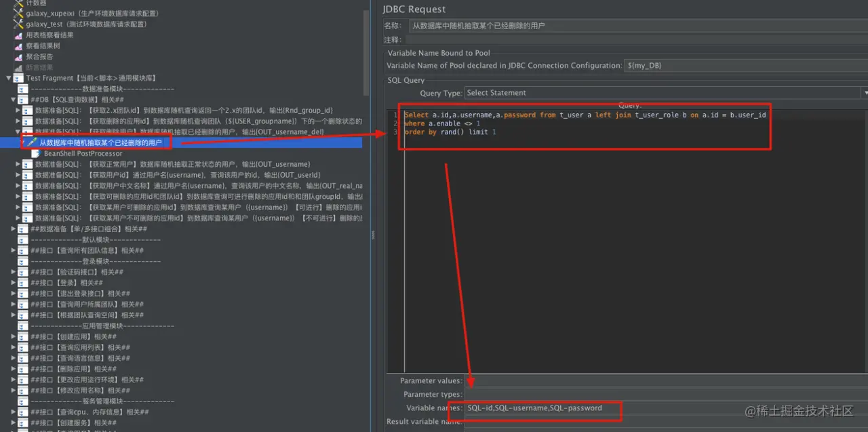The width and height of the screenshot is (868, 432).
Task: Select the 计数器 tree item
Action: click(36, 3)
